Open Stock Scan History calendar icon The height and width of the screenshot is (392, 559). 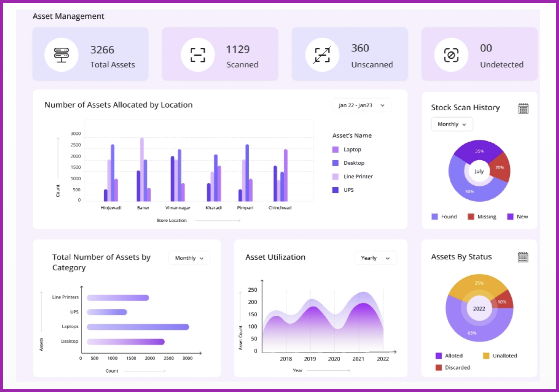pos(523,108)
